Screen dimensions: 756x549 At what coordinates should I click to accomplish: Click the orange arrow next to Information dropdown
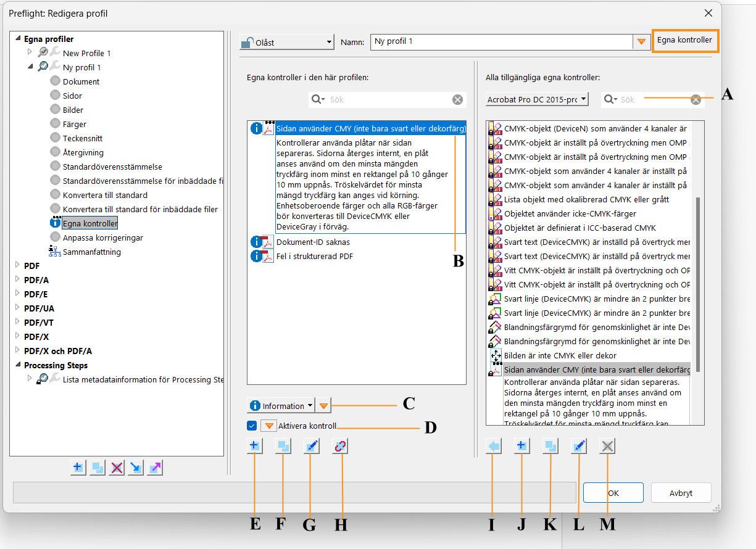click(x=324, y=405)
